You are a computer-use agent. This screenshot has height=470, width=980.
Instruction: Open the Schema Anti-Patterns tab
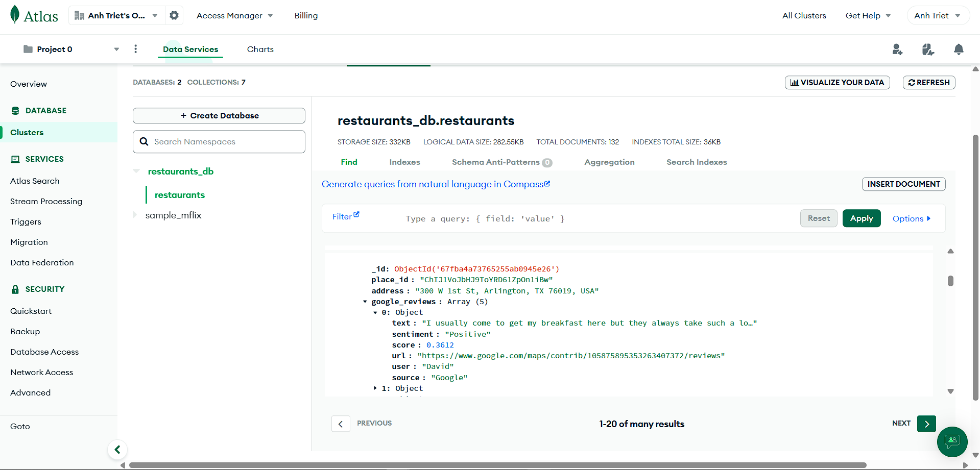point(502,162)
